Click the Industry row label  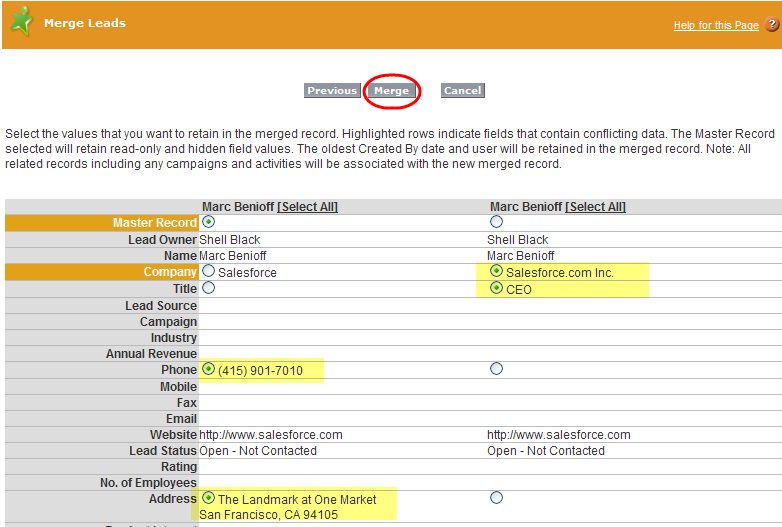pos(174,338)
